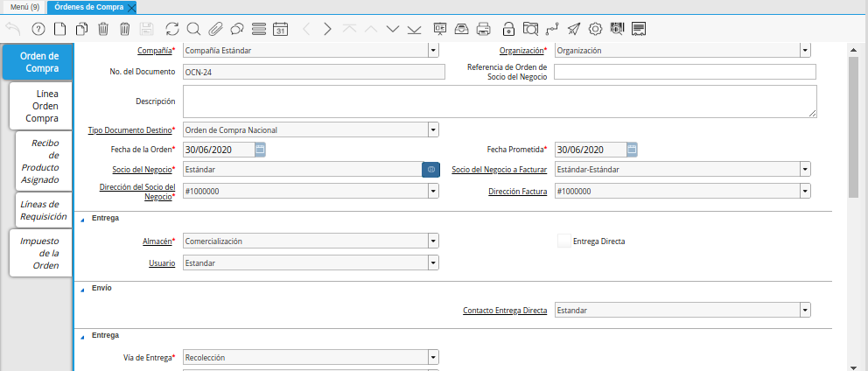Click the Help question mark icon
The height and width of the screenshot is (371, 868).
38,29
